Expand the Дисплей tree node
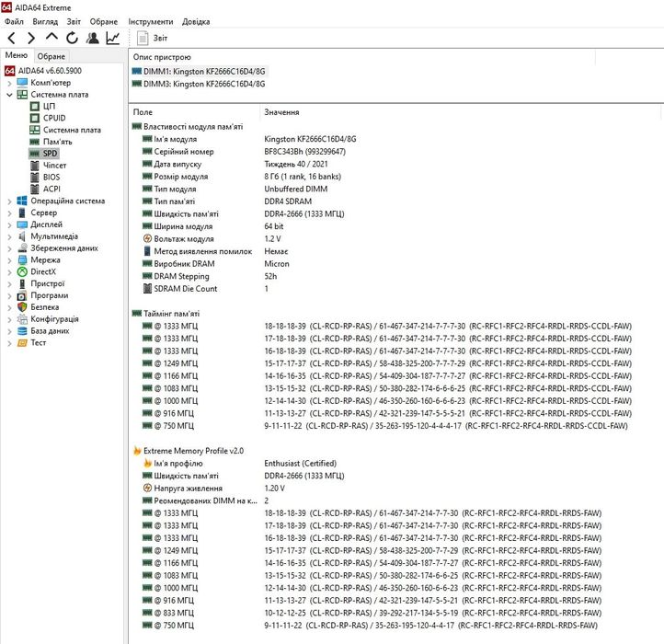The image size is (664, 644). click(x=9, y=224)
